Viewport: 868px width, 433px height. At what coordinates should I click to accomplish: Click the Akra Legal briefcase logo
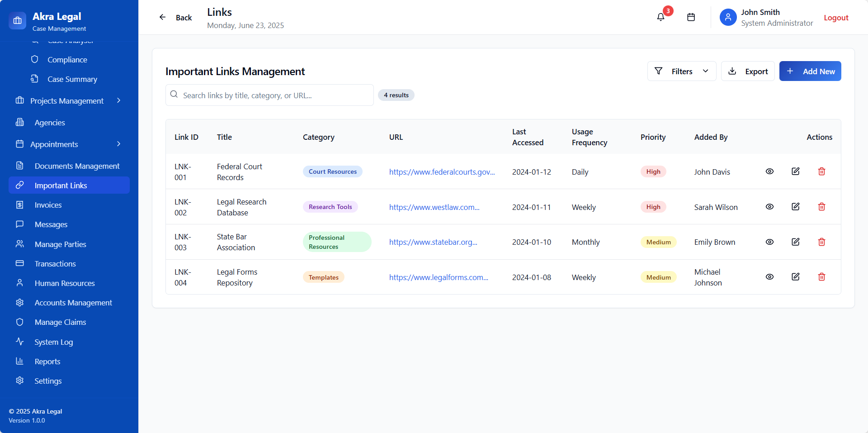point(17,20)
